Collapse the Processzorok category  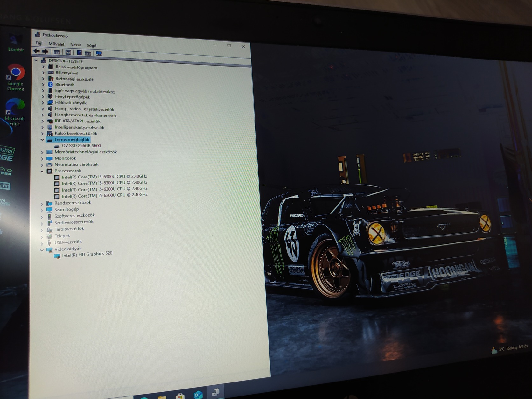coord(42,171)
